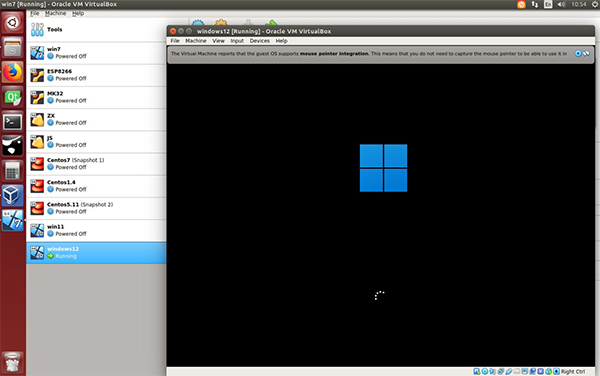
Task: Click the running win7 VM icon in dock
Action: (13, 220)
